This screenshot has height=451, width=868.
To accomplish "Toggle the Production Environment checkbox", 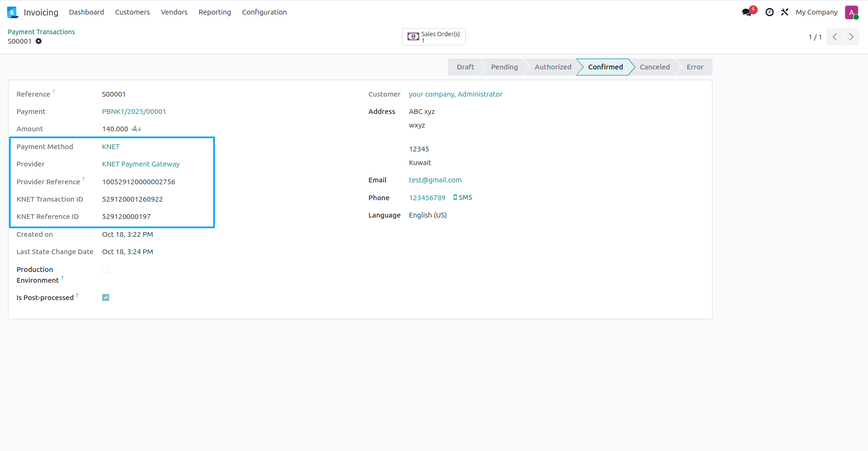I will (x=106, y=269).
